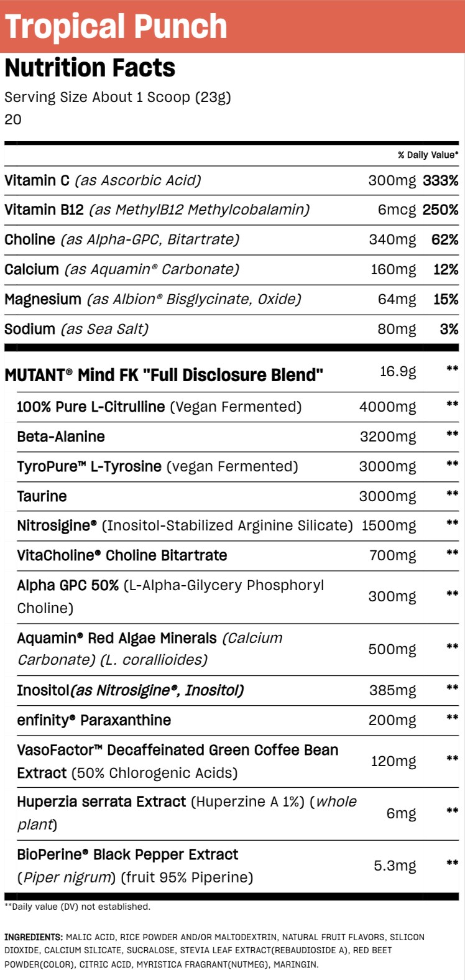
Task: Select the Huperzia serrata Extract row
Action: point(237,813)
